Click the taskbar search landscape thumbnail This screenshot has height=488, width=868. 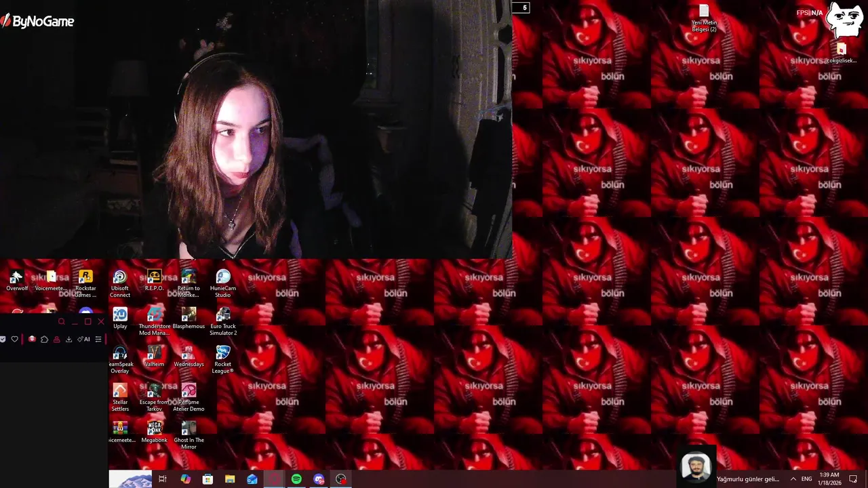point(130,479)
